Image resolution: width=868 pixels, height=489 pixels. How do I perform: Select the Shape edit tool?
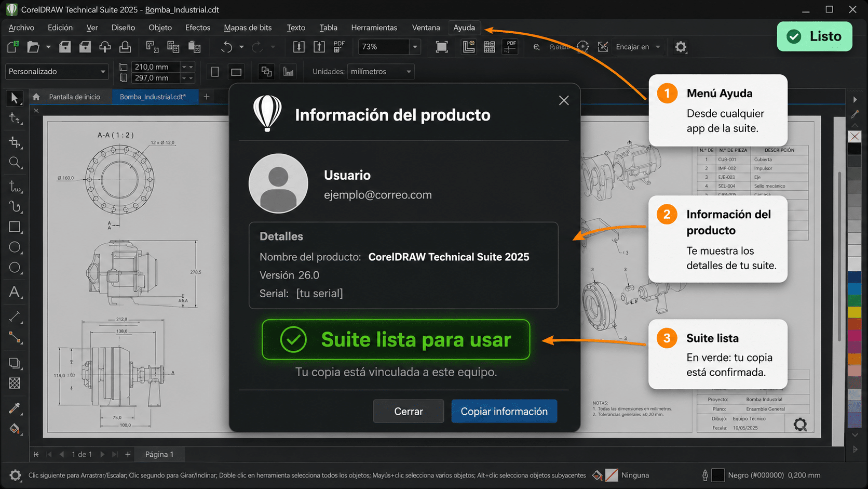[x=15, y=118]
